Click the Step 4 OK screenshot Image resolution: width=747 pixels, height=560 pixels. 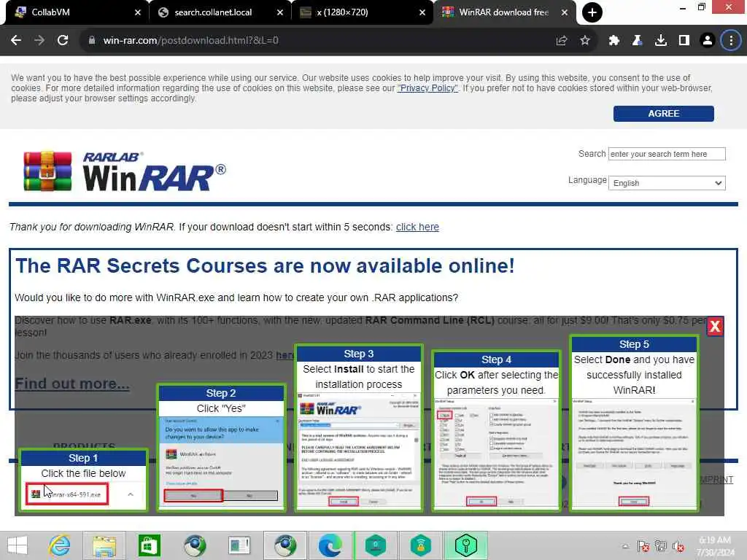click(x=495, y=454)
